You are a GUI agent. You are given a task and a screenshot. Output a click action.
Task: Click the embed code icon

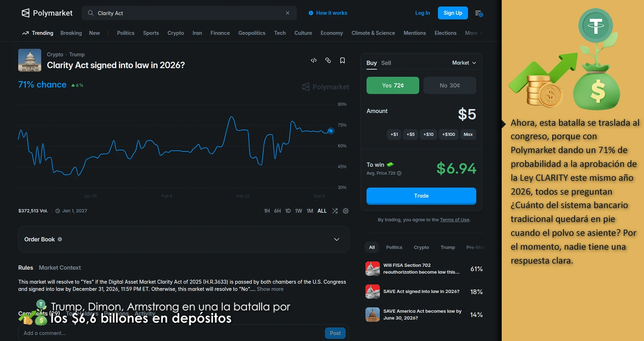(x=314, y=60)
